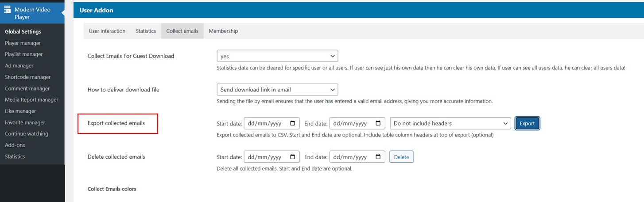The image size is (644, 202).
Task: Open the download file delivery method dropdown
Action: click(x=277, y=90)
